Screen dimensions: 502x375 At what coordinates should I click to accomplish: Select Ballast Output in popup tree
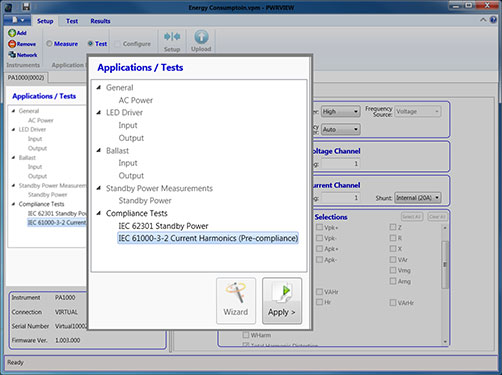coord(131,176)
